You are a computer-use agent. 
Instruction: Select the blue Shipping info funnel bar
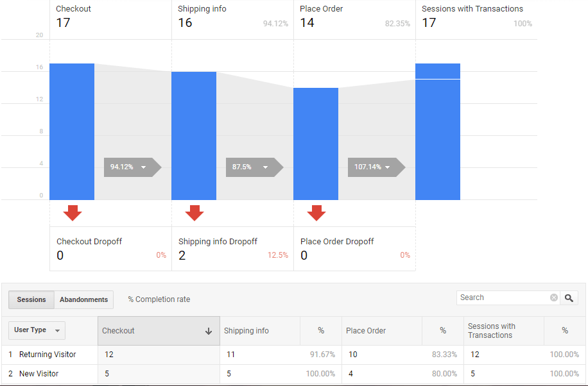[194, 136]
